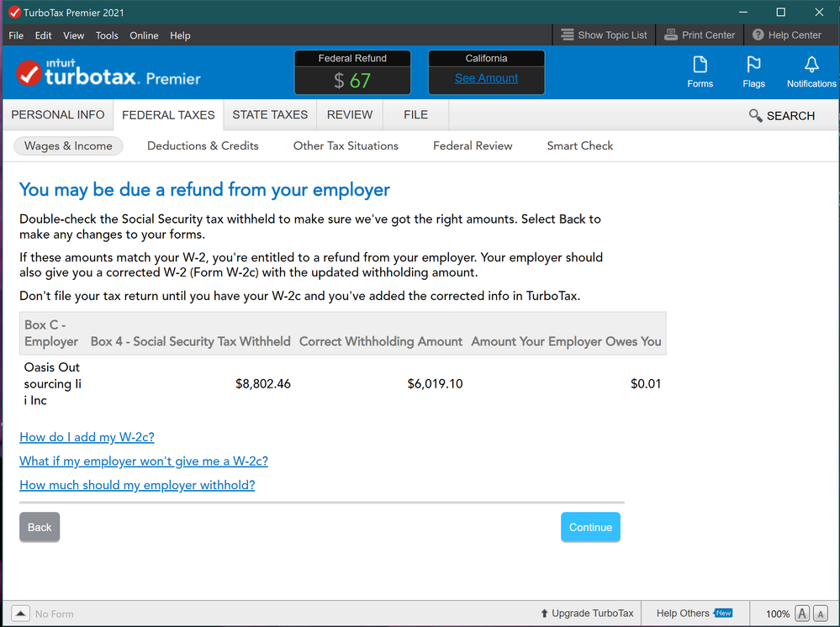840x627 pixels.
Task: Click 'Correct Withholding Amount' column header
Action: click(381, 341)
